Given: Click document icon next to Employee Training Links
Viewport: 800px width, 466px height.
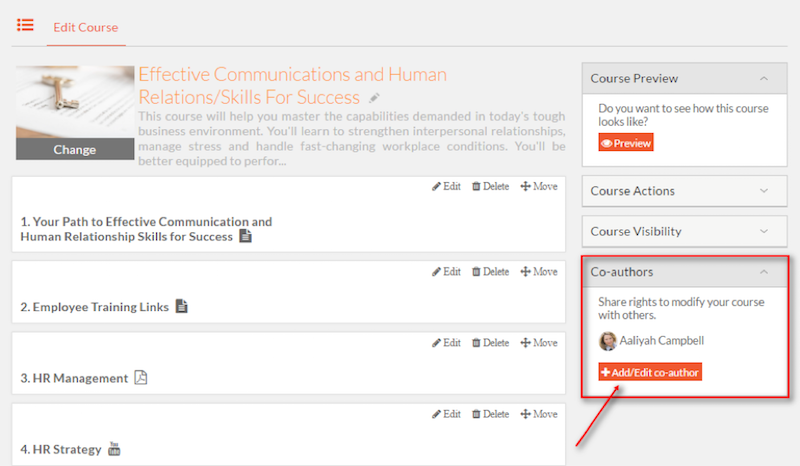Looking at the screenshot, I should coord(182,306).
